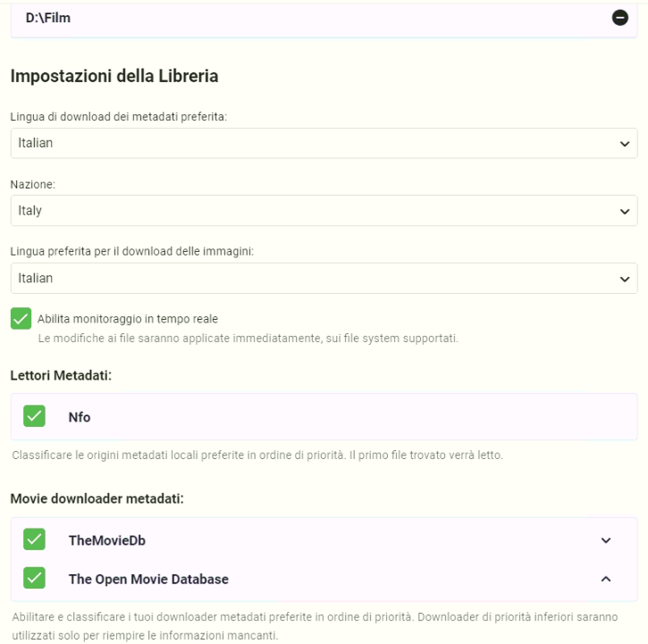Click the TheMovieDb downloader name
This screenshot has width=648, height=644.
coord(106,540)
